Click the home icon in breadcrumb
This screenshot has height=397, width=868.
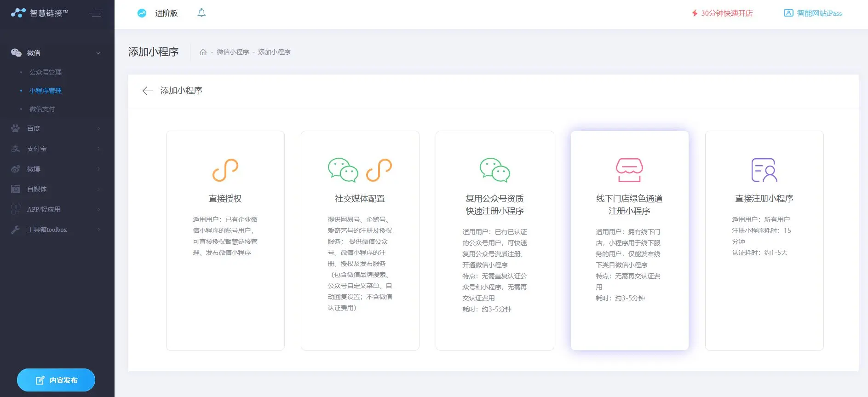coord(203,52)
